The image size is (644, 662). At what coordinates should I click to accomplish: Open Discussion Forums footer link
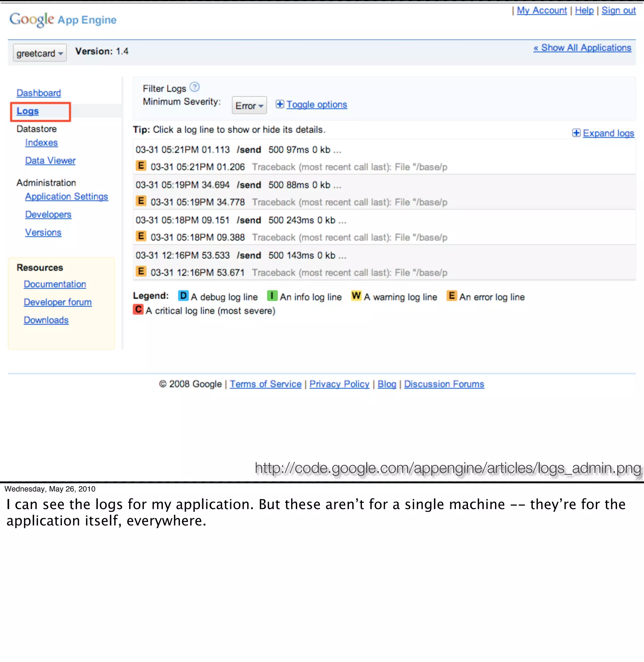coord(444,384)
